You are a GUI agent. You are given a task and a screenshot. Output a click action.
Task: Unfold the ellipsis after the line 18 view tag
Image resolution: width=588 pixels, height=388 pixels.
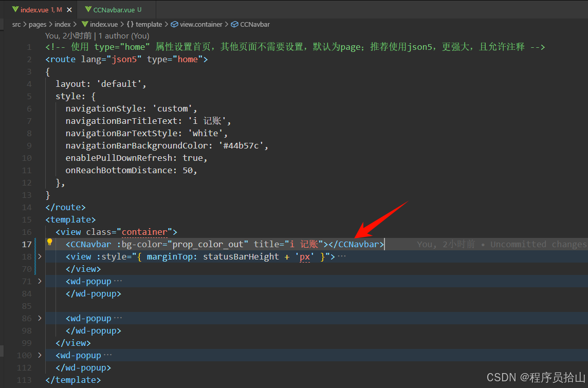point(342,256)
